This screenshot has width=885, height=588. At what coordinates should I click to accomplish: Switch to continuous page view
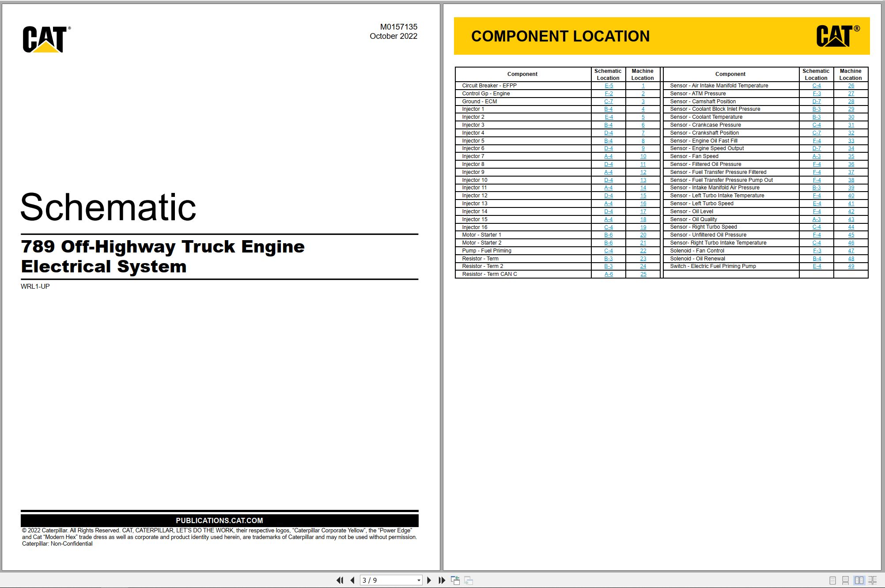click(845, 580)
